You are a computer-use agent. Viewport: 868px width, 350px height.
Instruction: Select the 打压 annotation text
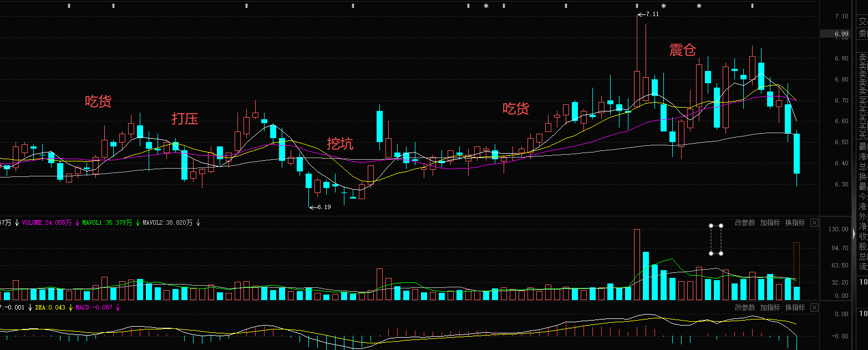point(185,119)
